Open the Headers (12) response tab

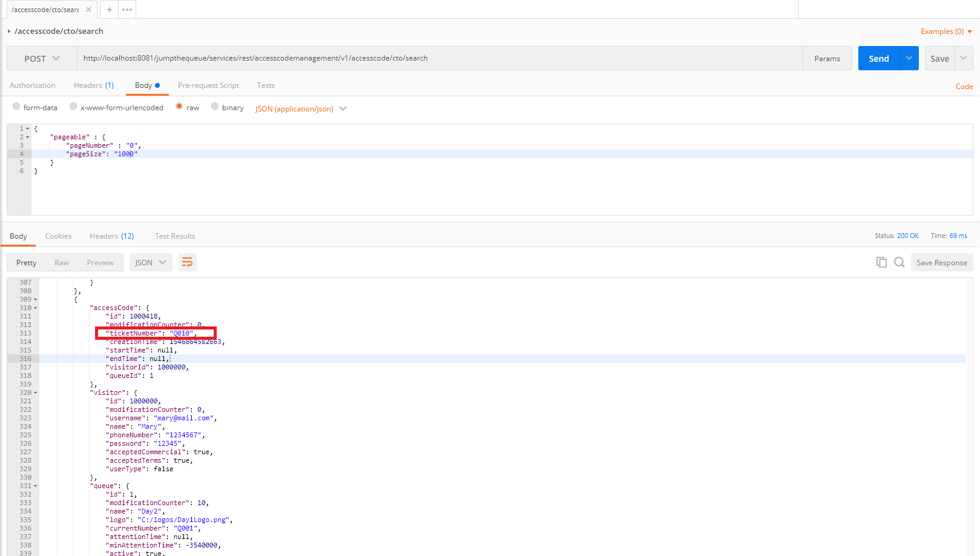click(x=111, y=236)
